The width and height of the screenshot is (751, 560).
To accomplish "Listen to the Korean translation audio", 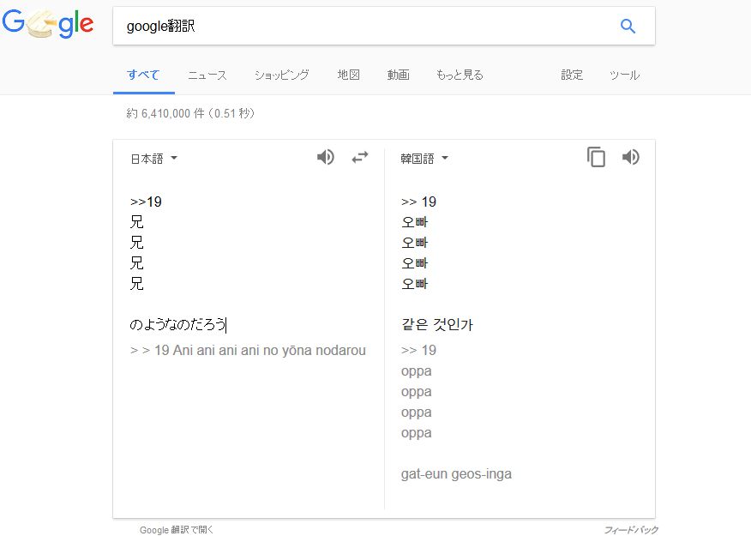I will tap(631, 158).
